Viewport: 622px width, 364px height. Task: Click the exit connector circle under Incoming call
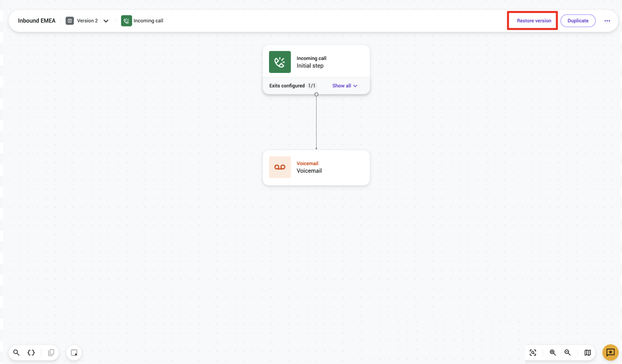tap(316, 94)
